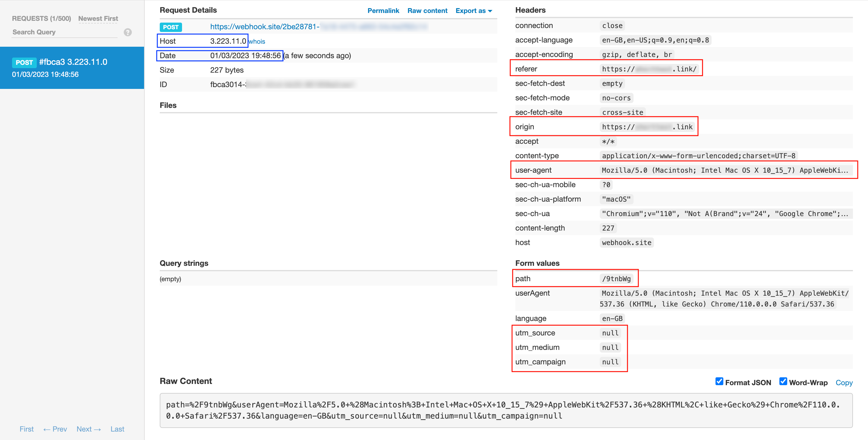
Task: Click the sec-ch-ua header value
Action: (x=725, y=214)
